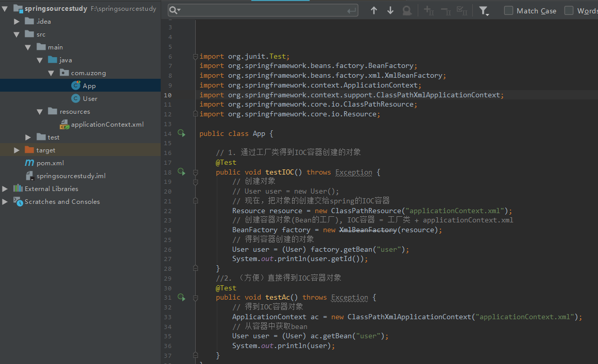Collapse the java folder arrow

pyautogui.click(x=40, y=60)
